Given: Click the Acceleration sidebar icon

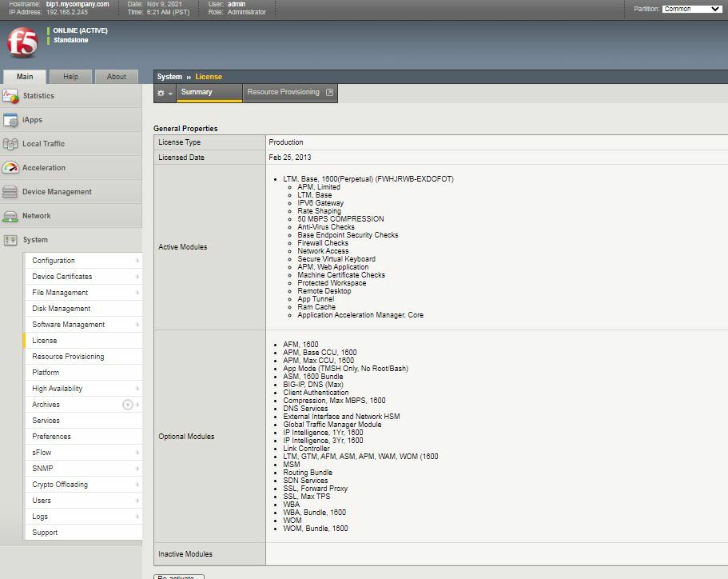Looking at the screenshot, I should 12,167.
